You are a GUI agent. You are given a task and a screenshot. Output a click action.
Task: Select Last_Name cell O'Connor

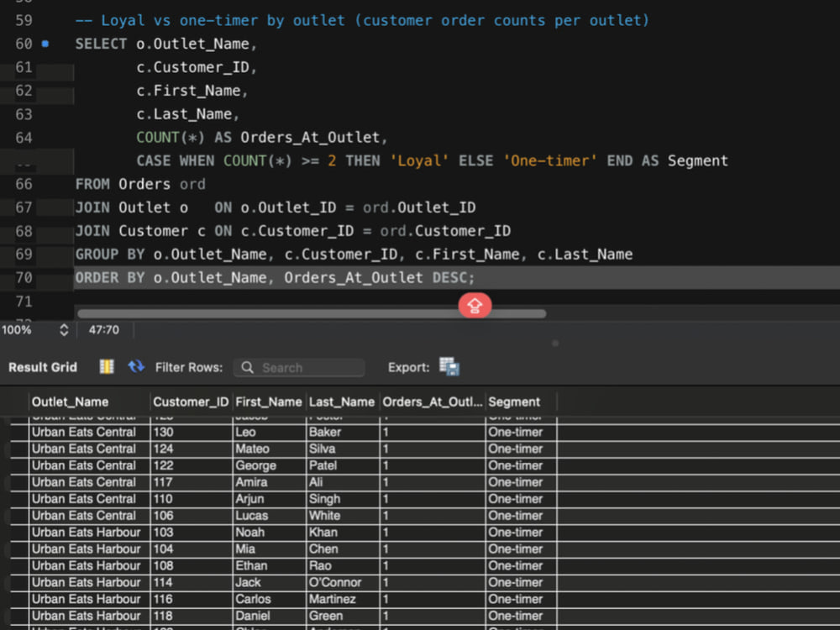(343, 582)
